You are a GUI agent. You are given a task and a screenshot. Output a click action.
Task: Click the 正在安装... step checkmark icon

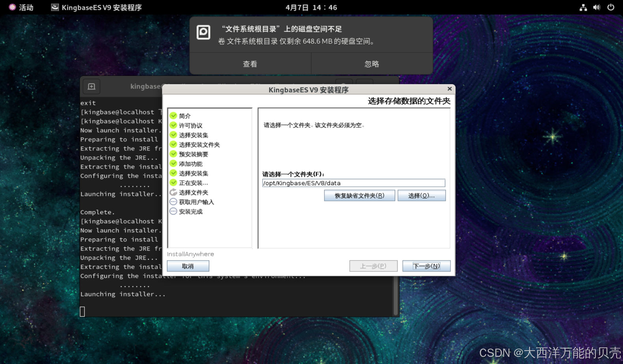tap(173, 183)
